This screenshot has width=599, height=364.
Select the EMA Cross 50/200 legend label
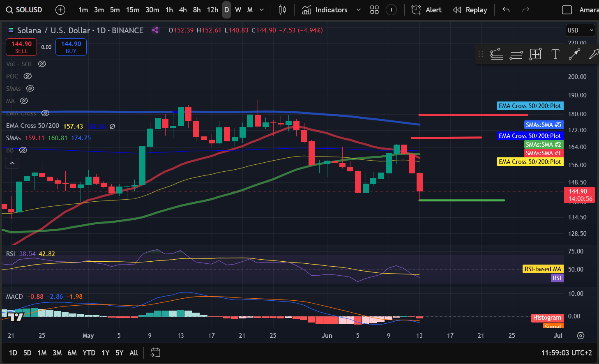32,126
